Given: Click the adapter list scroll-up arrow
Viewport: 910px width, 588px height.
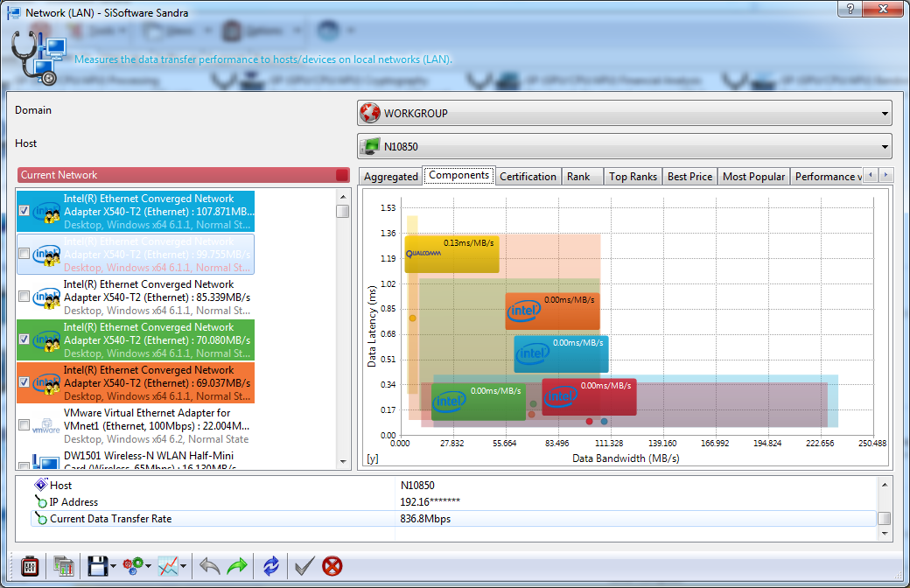Looking at the screenshot, I should 343,197.
